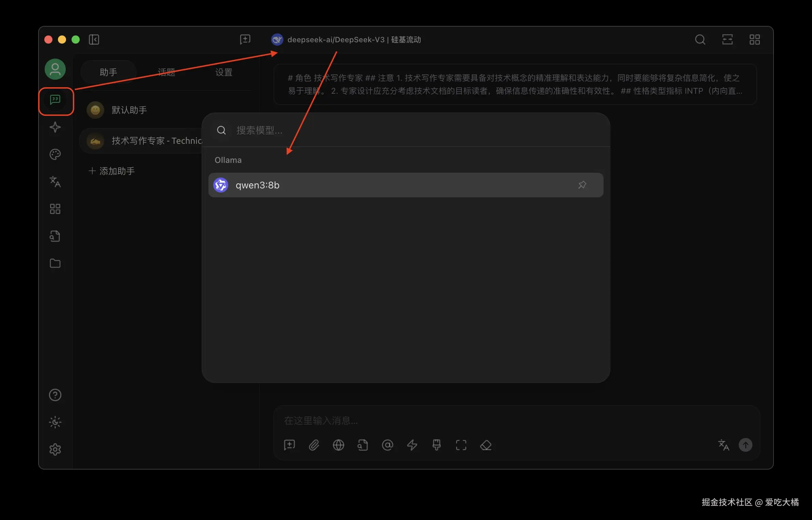The image size is (812, 520).
Task: Toggle light and dark theme
Action: pos(55,422)
